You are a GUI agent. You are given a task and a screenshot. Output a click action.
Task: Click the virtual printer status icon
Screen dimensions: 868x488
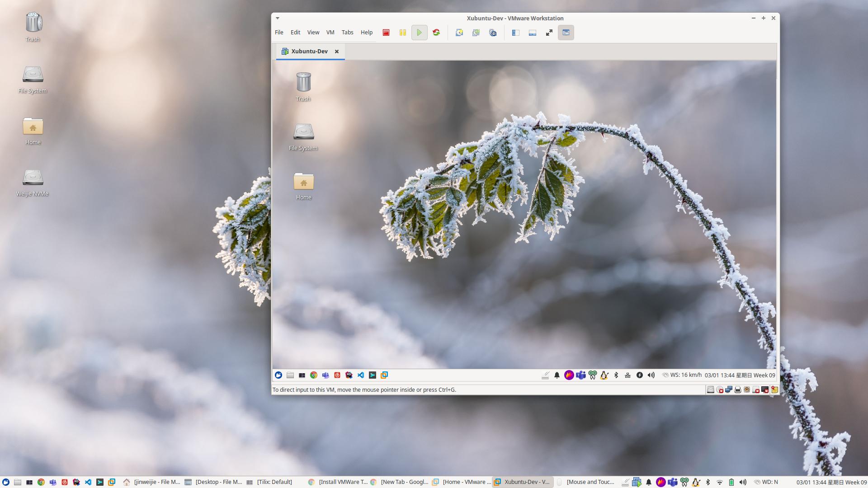(x=737, y=389)
